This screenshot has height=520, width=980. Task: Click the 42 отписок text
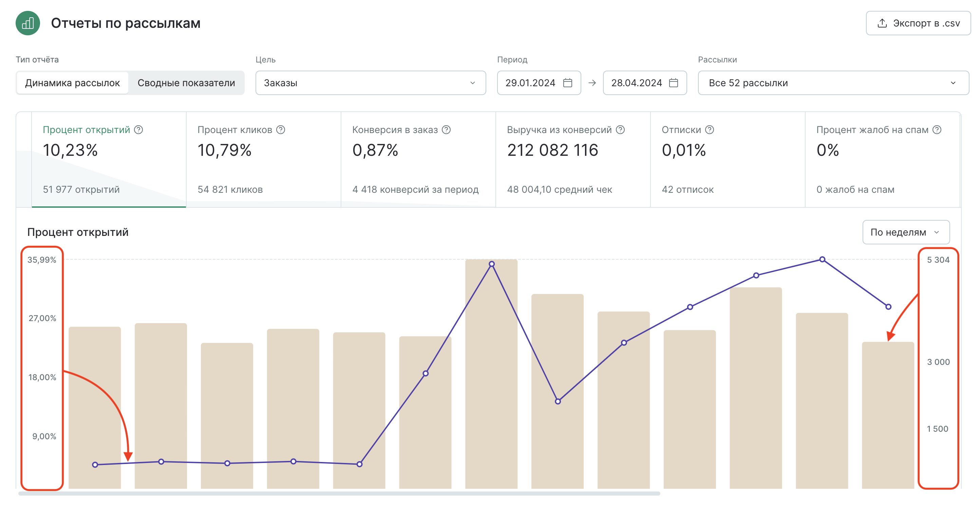point(688,190)
